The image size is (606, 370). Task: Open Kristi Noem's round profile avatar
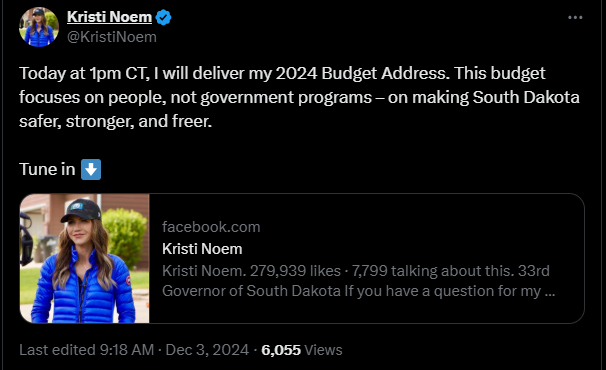tap(39, 27)
